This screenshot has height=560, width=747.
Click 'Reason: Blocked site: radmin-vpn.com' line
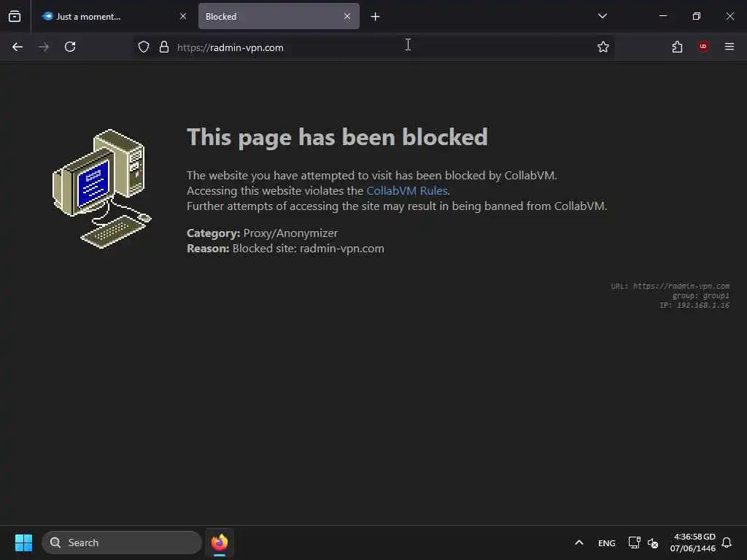(x=285, y=249)
